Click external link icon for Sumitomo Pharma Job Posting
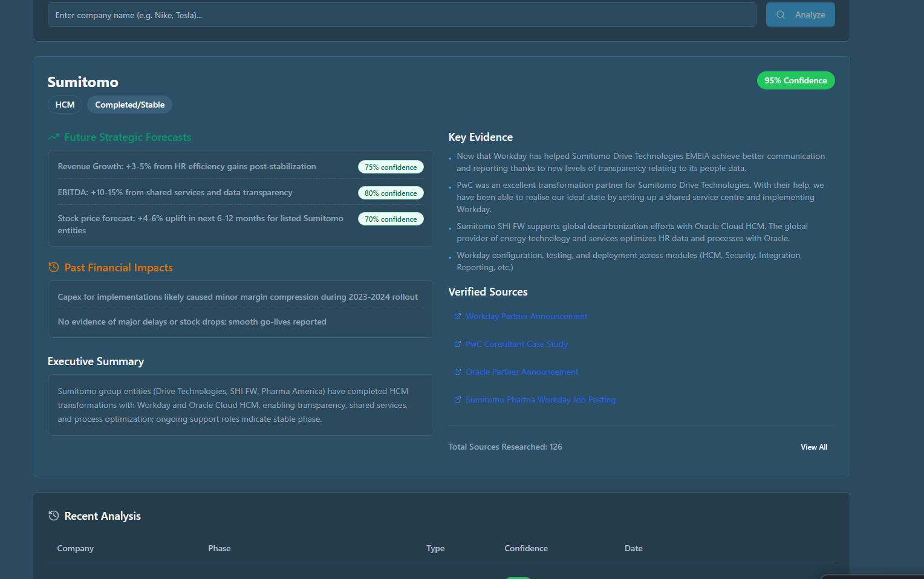The width and height of the screenshot is (924, 579). [x=458, y=399]
